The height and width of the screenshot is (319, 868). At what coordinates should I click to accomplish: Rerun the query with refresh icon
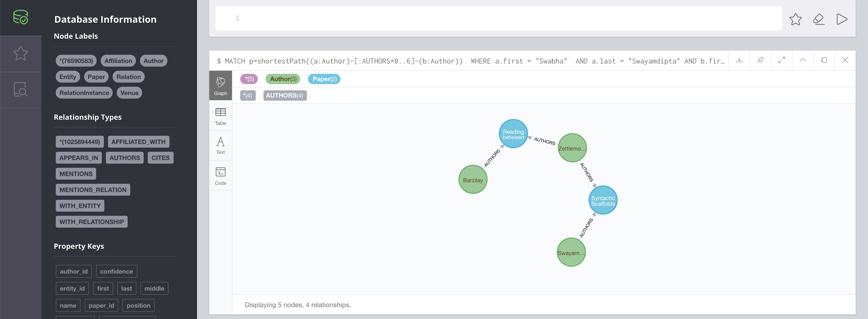[824, 60]
